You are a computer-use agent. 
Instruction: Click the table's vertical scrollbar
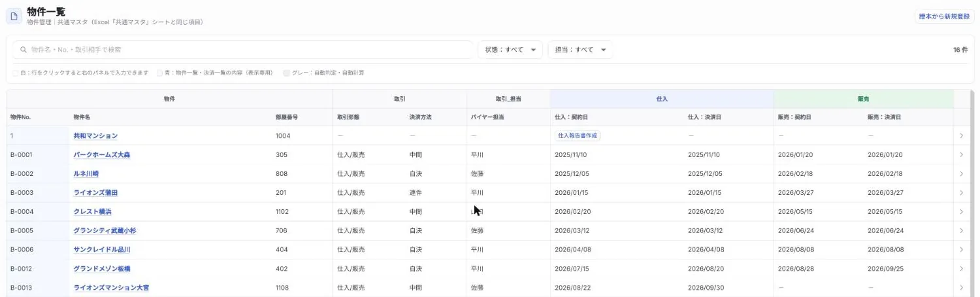[972, 194]
